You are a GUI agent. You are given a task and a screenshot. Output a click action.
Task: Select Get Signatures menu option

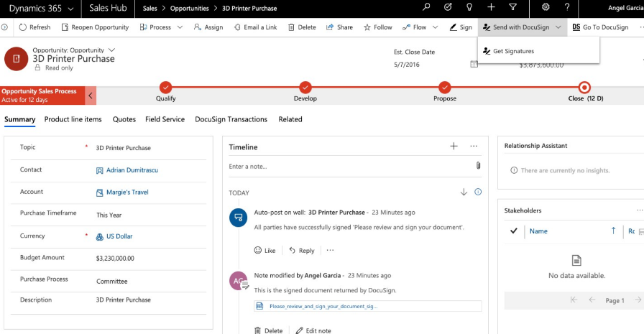[513, 51]
